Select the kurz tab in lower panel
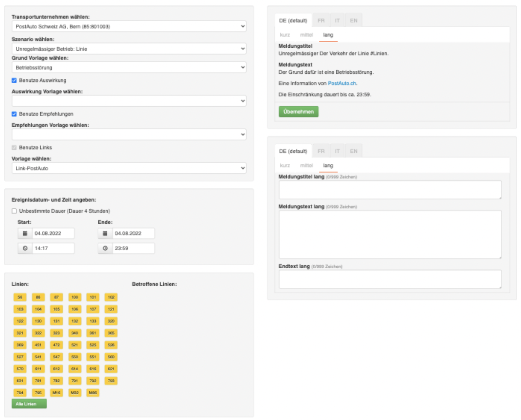Viewport: 521px width, 420px height. coord(285,166)
